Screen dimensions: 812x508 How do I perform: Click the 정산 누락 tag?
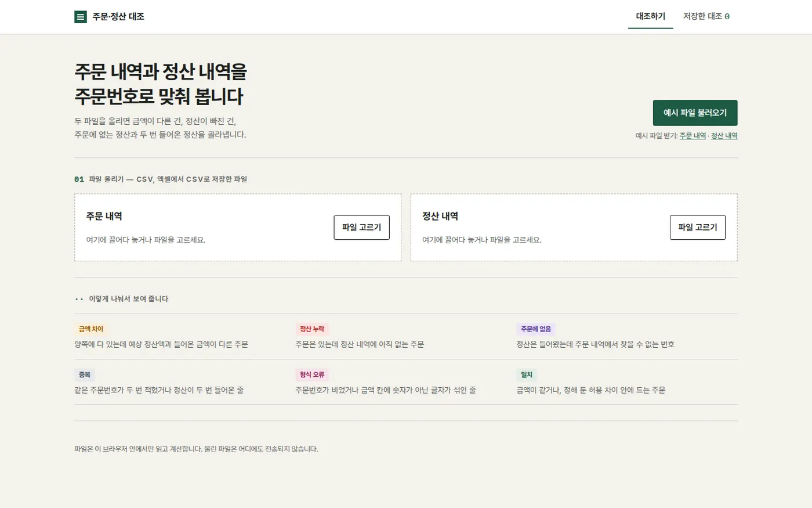point(312,329)
